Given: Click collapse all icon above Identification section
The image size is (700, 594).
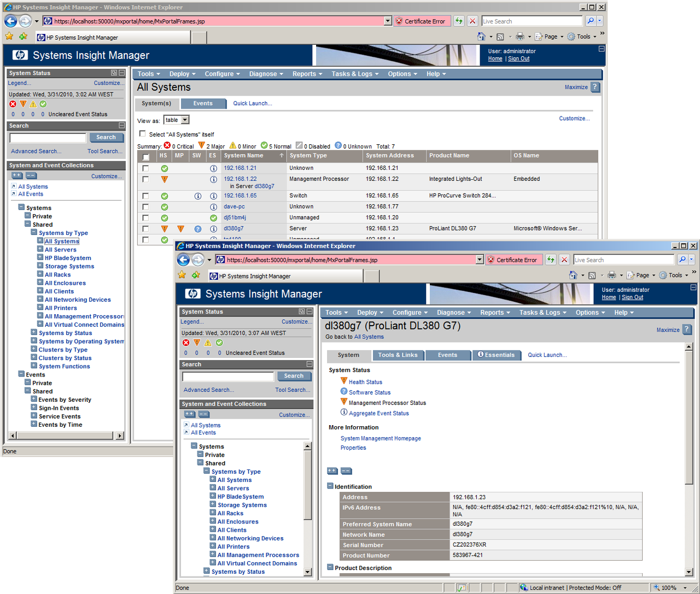Looking at the screenshot, I should (346, 471).
